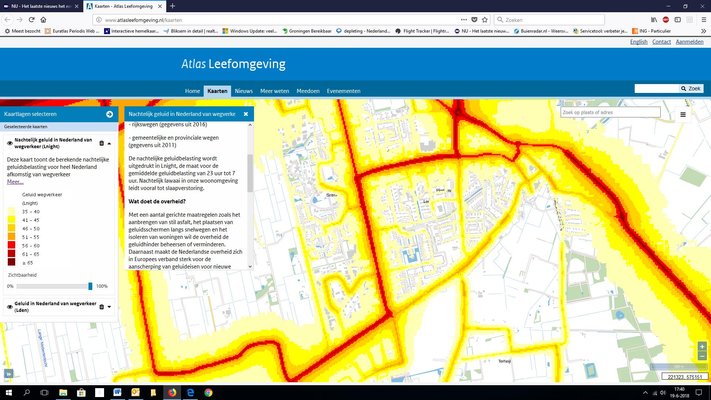This screenshot has width=711, height=400.
Task: Open Buienradar.nl bookmark
Action: (540, 31)
